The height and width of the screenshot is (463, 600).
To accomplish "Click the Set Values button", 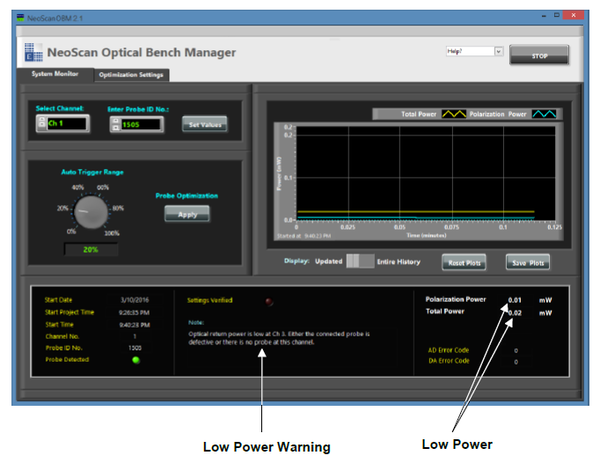I will click(x=205, y=124).
